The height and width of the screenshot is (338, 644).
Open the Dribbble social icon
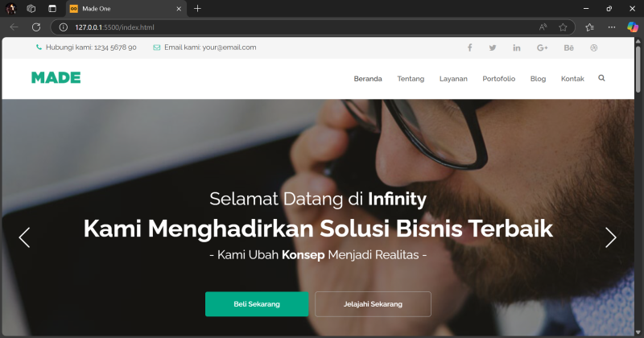(x=594, y=47)
